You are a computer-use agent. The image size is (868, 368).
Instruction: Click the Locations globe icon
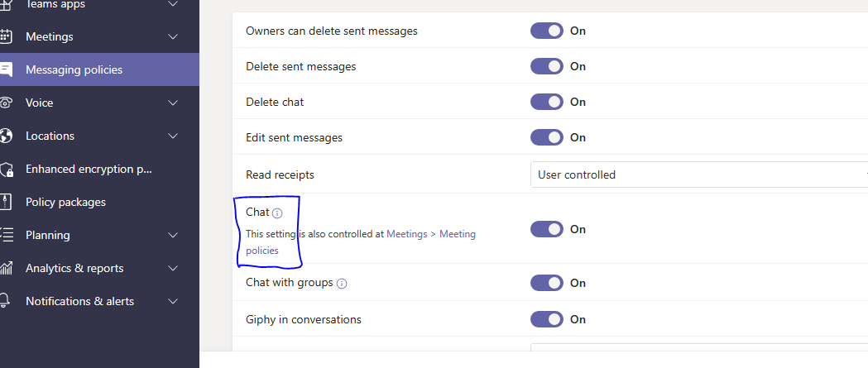point(5,136)
